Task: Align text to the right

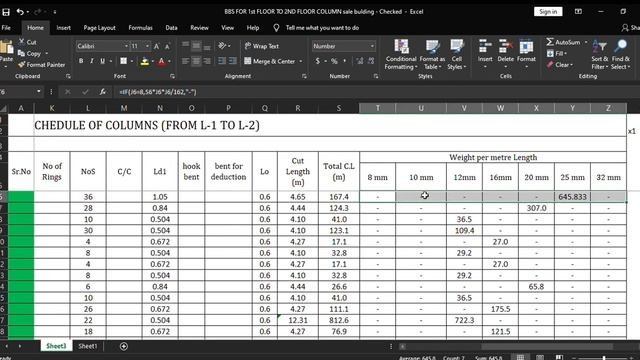Action: (x=207, y=61)
